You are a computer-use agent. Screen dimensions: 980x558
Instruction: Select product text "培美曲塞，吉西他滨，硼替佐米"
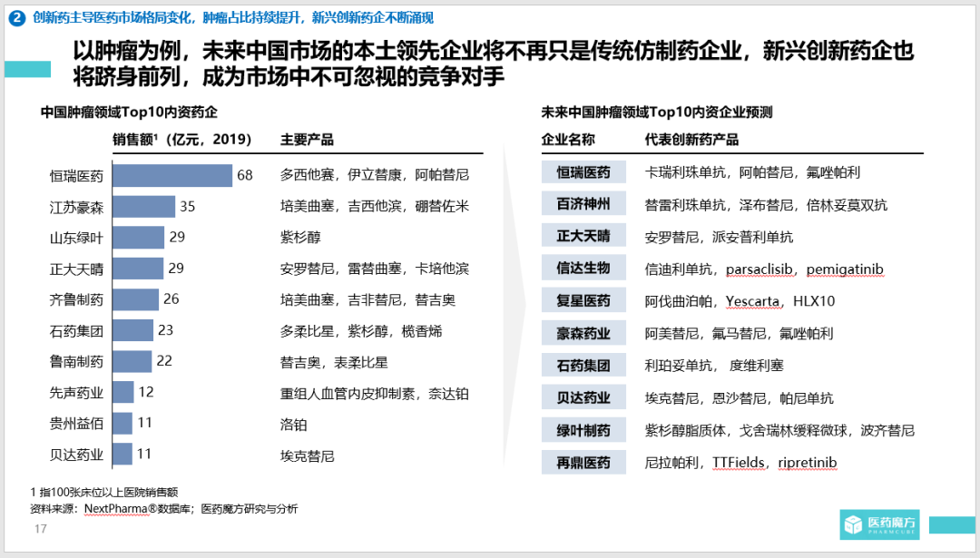tap(375, 206)
